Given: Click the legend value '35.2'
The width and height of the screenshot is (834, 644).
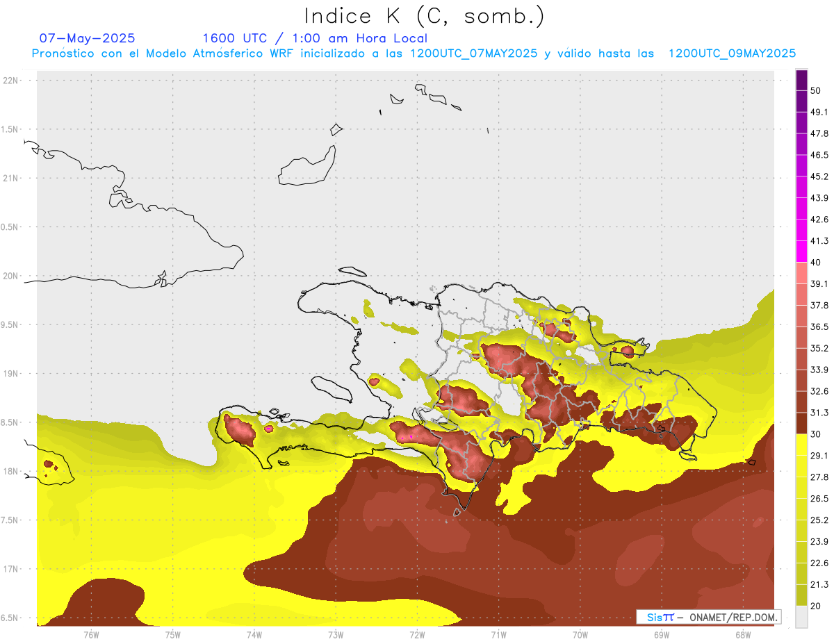Looking at the screenshot, I should (x=819, y=348).
